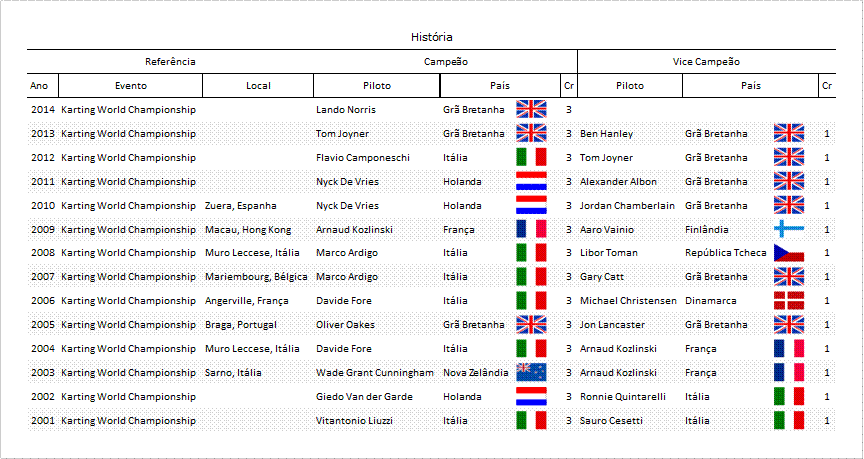Viewport: 864px width, 459px height.
Task: Click the French flag in 2009 champion row
Action: click(x=531, y=229)
